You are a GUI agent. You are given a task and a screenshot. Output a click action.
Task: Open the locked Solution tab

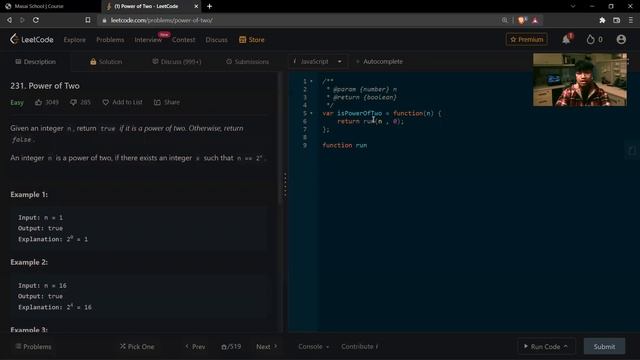(106, 62)
